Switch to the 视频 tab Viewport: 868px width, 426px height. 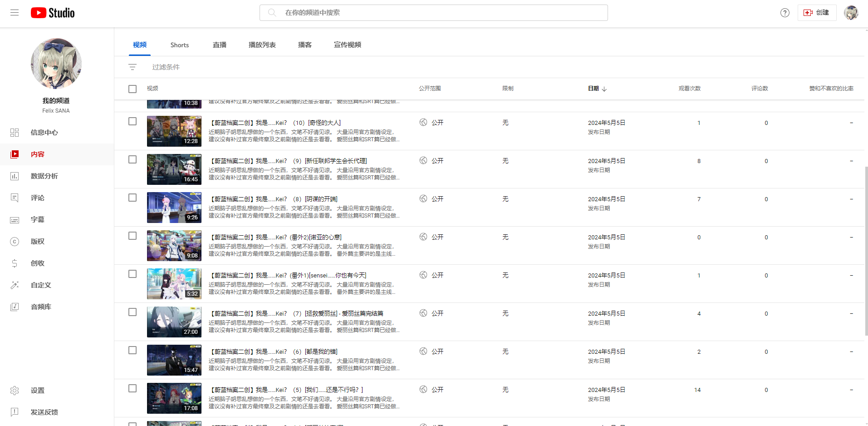coord(140,45)
